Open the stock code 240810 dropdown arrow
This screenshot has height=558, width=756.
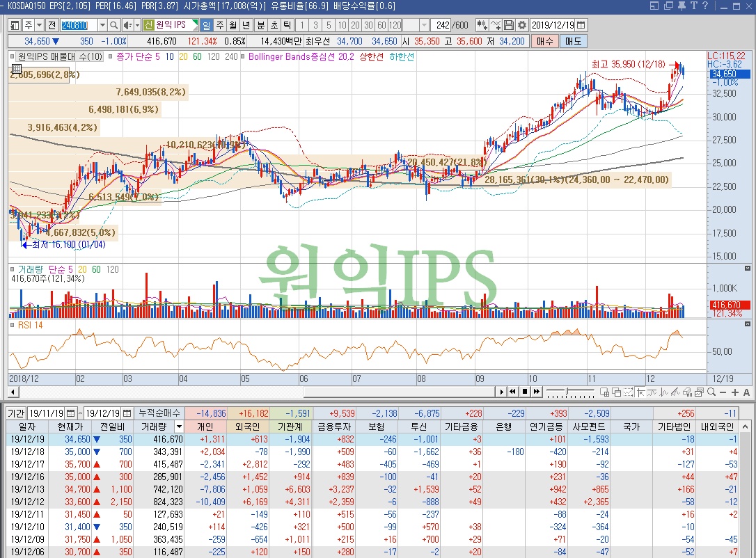[102, 25]
